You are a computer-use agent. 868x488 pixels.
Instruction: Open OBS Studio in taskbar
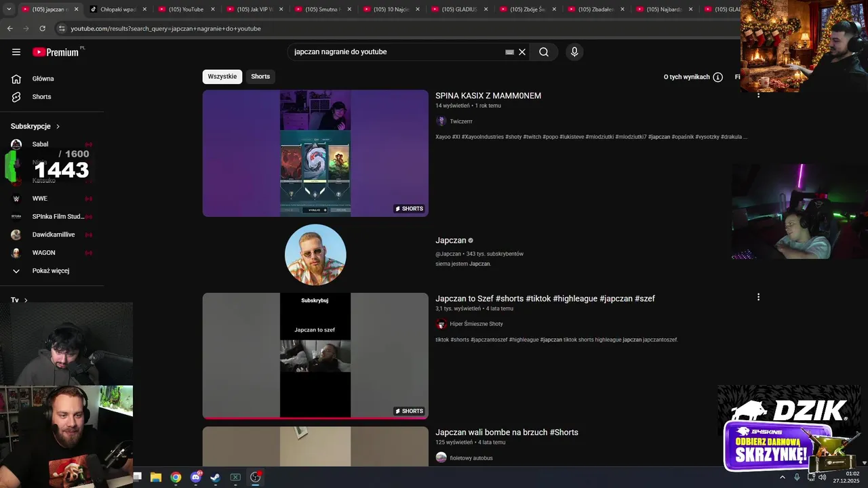(256, 477)
